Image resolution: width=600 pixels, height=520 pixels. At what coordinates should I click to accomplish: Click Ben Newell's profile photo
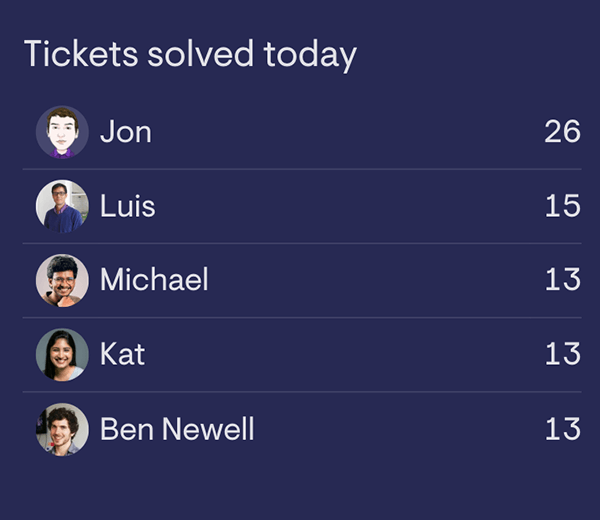(x=62, y=429)
